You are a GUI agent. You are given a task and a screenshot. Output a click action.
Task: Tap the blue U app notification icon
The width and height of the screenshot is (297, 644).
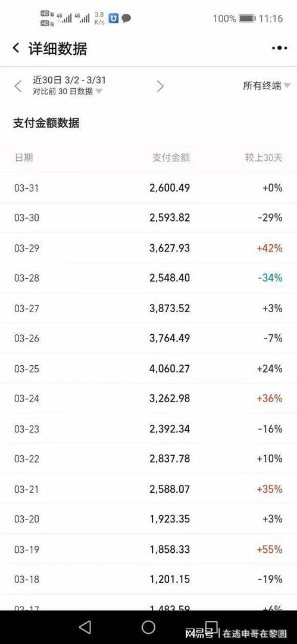coord(114,18)
